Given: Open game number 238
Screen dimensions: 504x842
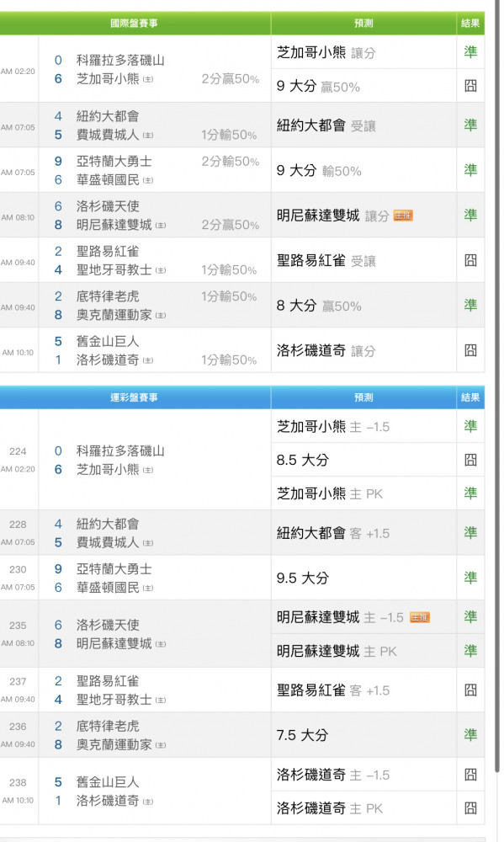Looking at the screenshot, I should [18, 782].
